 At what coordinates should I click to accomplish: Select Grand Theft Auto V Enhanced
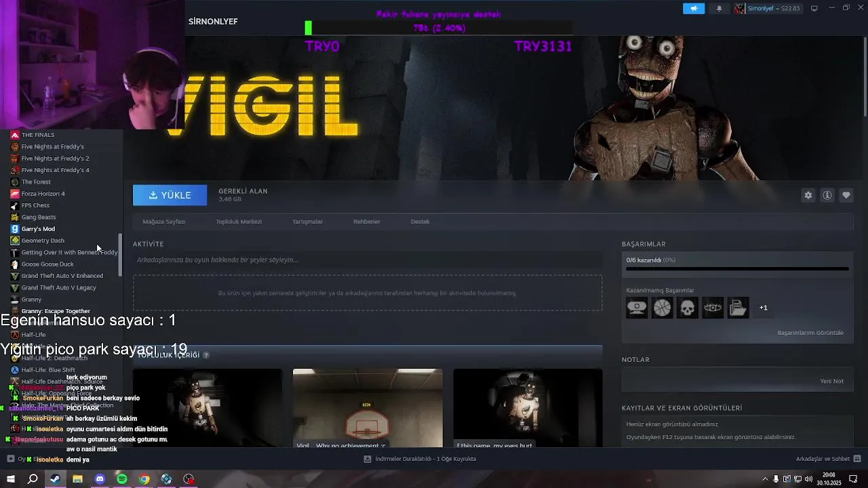[x=62, y=276]
